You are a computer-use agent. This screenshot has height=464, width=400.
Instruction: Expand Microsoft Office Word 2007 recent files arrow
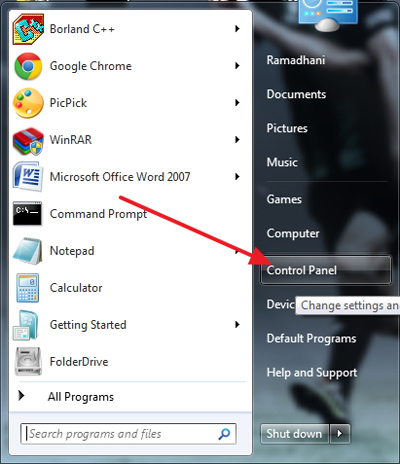coord(237,176)
